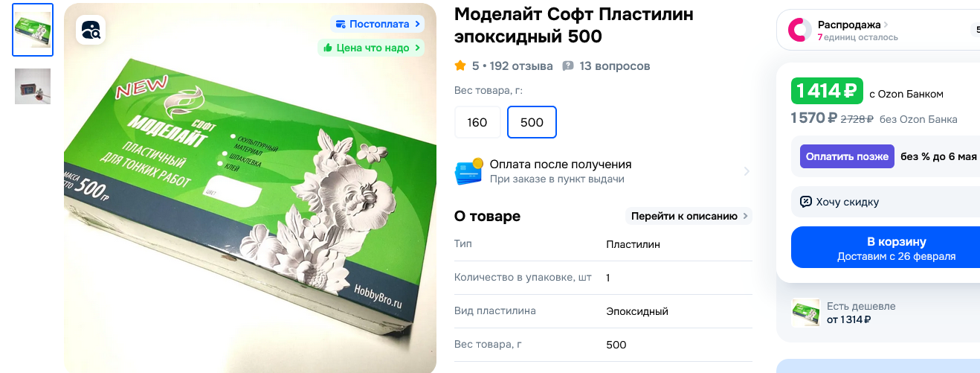
Task: Click the thumbs-up icon on Цена что надо
Action: pyautogui.click(x=328, y=48)
